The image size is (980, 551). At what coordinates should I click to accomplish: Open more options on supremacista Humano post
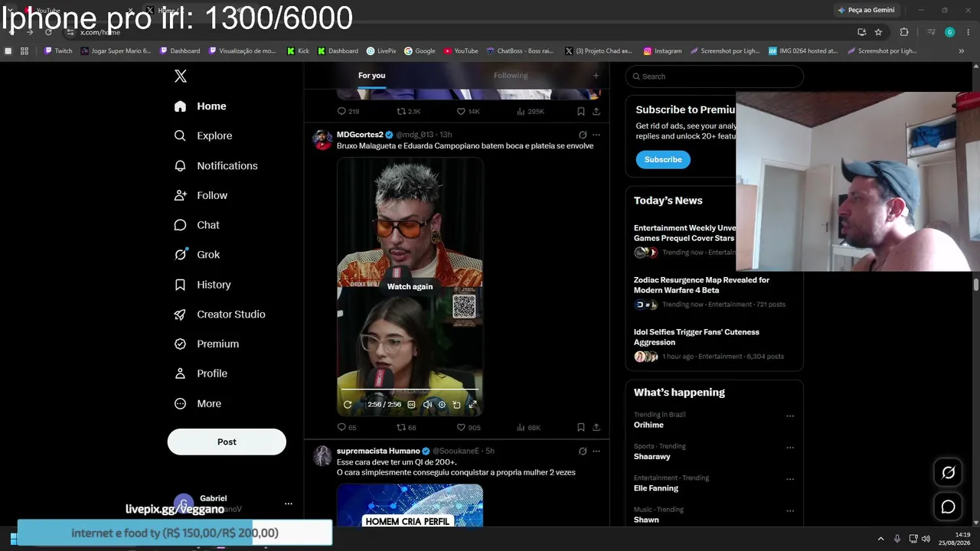(x=596, y=452)
